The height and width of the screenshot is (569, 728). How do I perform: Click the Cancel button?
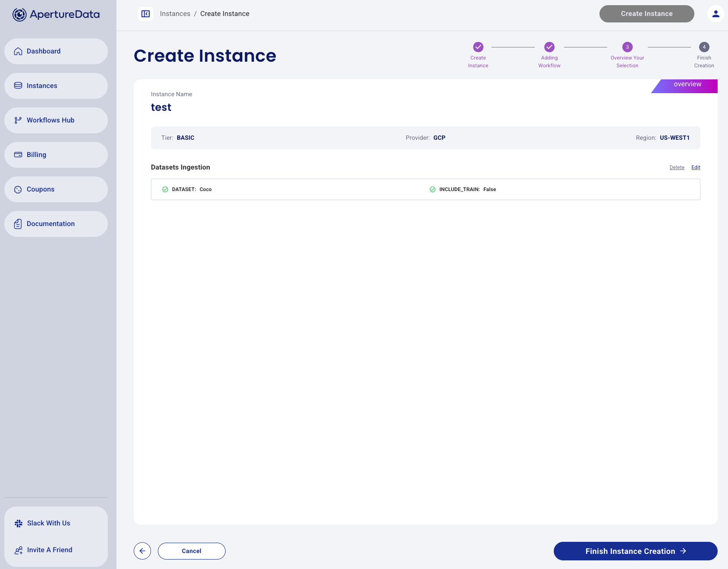pyautogui.click(x=191, y=551)
